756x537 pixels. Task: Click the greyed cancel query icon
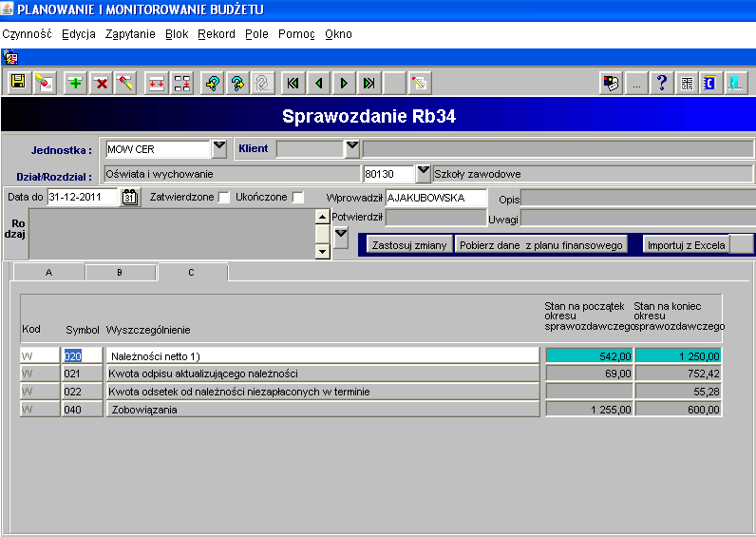pos(263,83)
